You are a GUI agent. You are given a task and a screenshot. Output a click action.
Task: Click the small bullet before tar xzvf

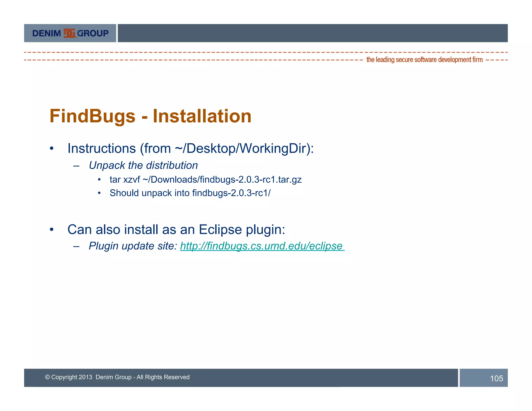[x=99, y=180]
